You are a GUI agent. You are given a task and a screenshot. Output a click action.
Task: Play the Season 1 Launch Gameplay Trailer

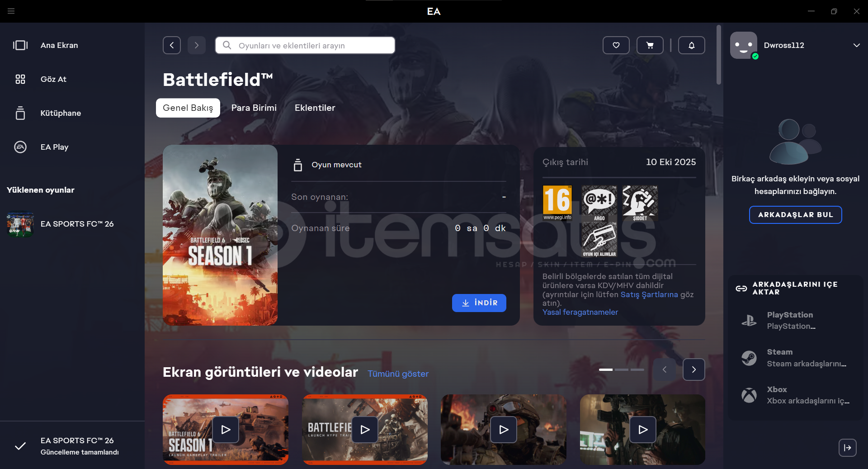(226, 430)
